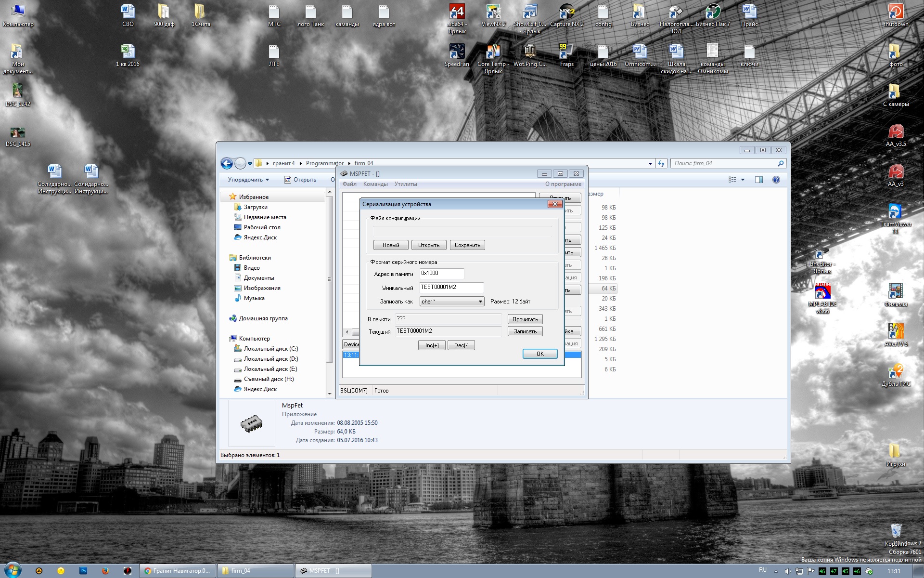Open the Команды menu in MSPFET
This screenshot has height=578, width=924.
375,184
